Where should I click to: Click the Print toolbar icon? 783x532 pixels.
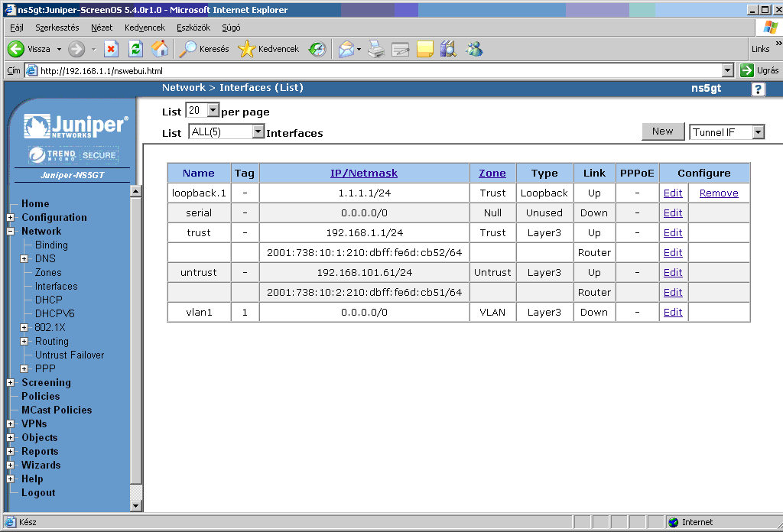[375, 49]
